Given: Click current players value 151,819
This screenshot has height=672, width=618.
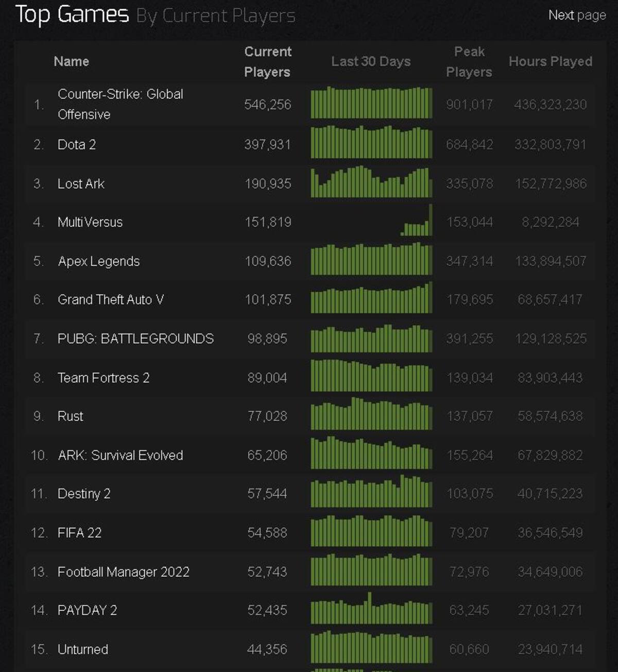Looking at the screenshot, I should [268, 223].
